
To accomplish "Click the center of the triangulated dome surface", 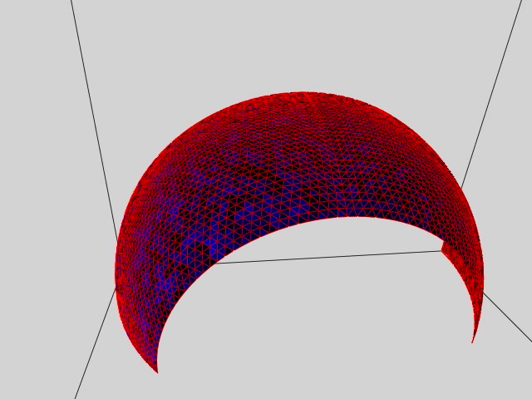I will click(x=299, y=166).
